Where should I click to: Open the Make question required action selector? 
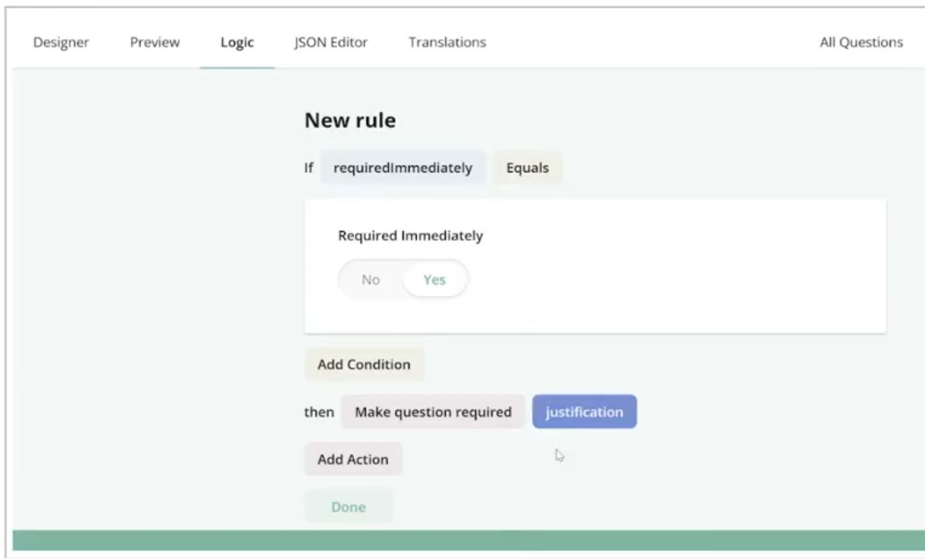tap(433, 412)
